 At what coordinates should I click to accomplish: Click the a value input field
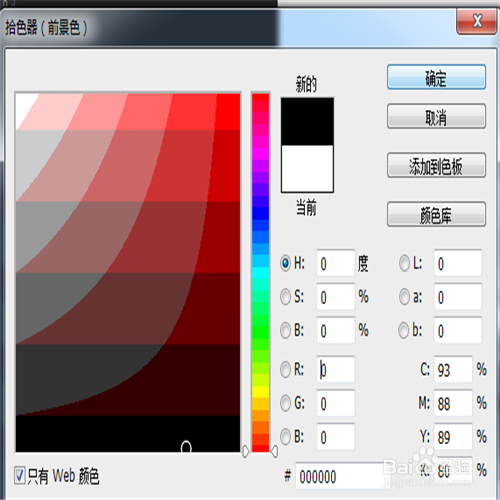pyautogui.click(x=458, y=297)
